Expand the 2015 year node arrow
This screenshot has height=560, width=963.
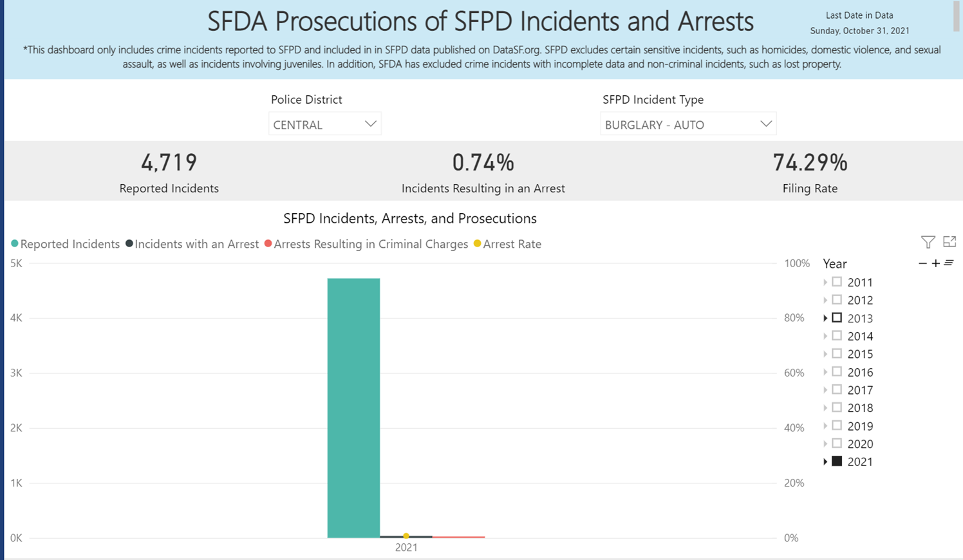click(x=825, y=354)
